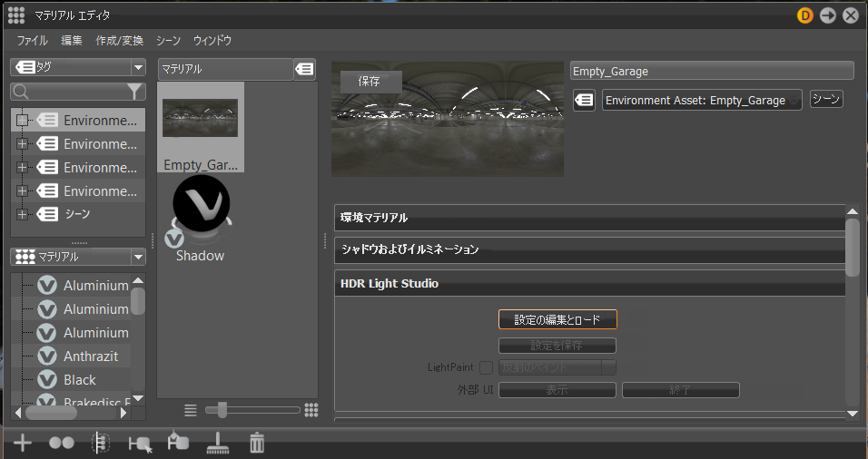Screen dimensions: 868x459
Task: Click the scene graph tree icon in bottom toolbar
Action: [100, 443]
